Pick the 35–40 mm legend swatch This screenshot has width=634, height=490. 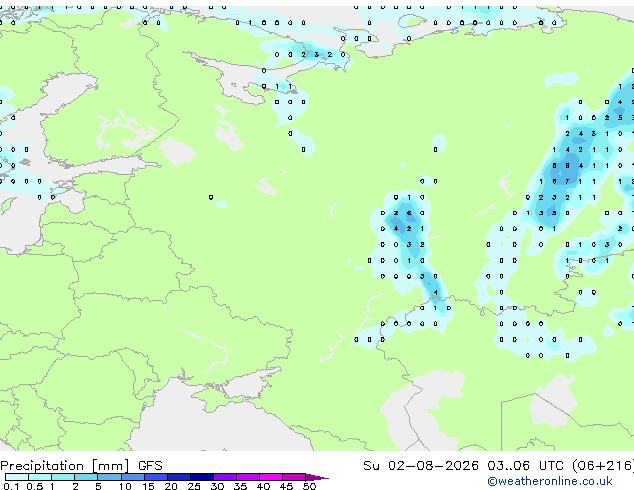click(247, 477)
